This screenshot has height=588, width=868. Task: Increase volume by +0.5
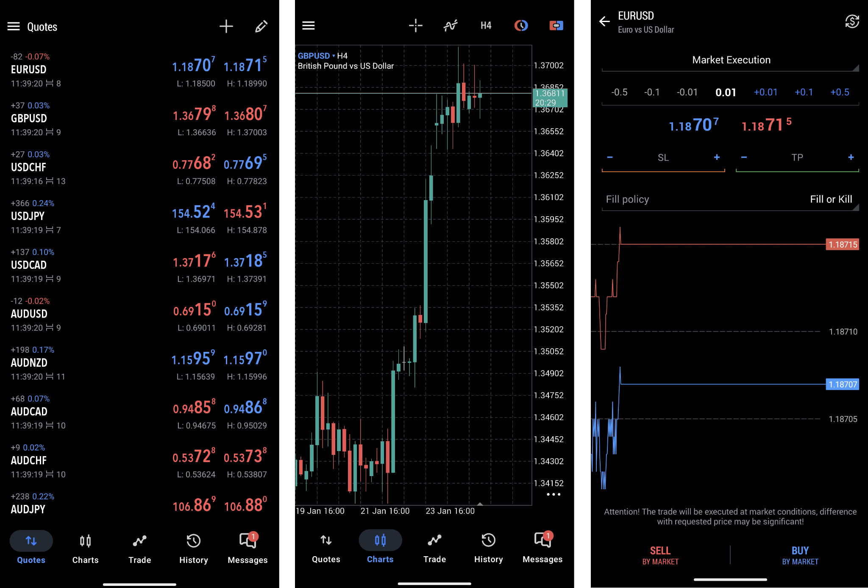pos(840,92)
